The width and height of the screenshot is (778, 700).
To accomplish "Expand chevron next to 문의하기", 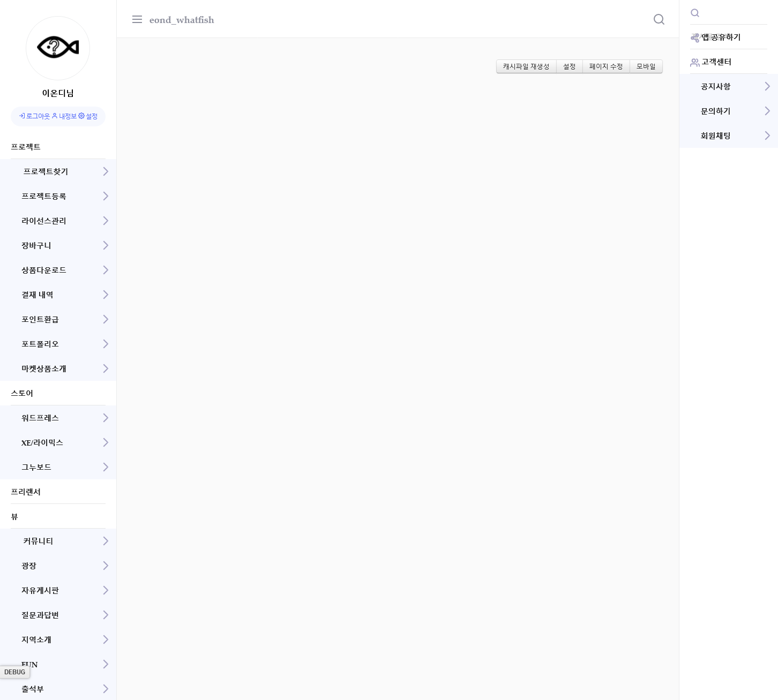I will pos(767,111).
